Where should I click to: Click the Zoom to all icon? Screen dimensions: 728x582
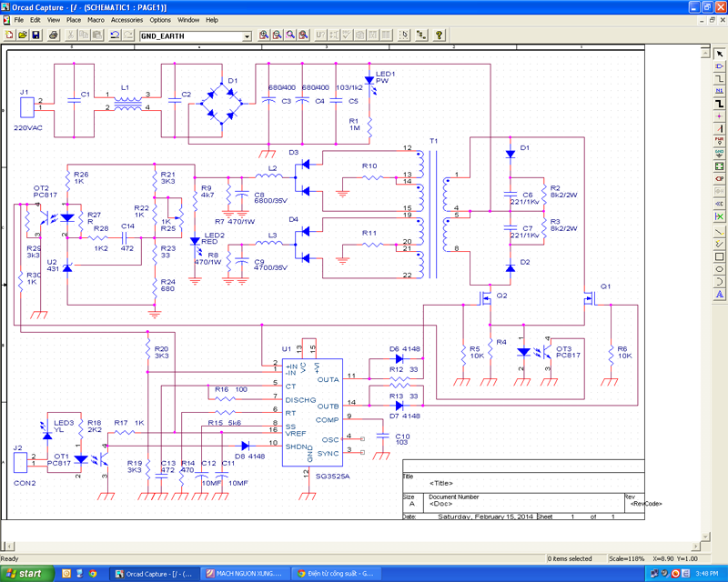pos(303,35)
